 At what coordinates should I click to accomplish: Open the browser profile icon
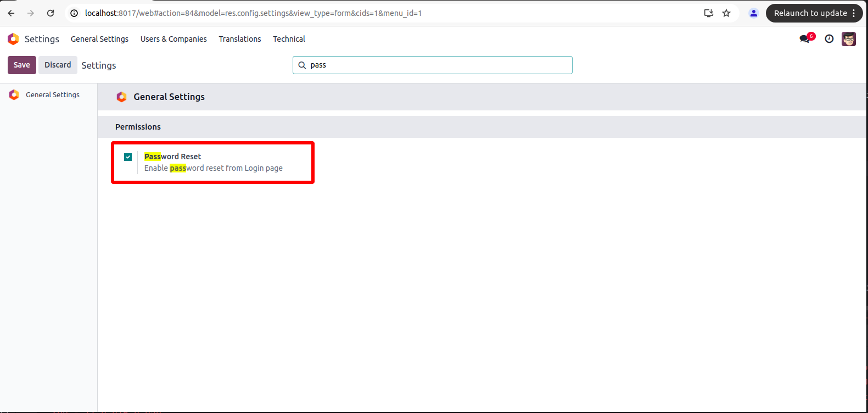(754, 13)
